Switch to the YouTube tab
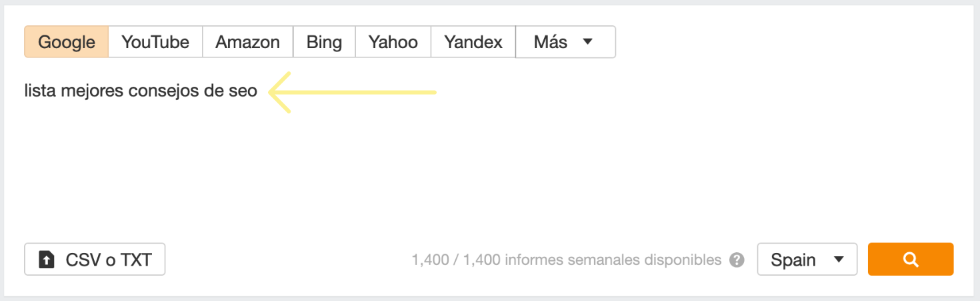 pyautogui.click(x=155, y=42)
